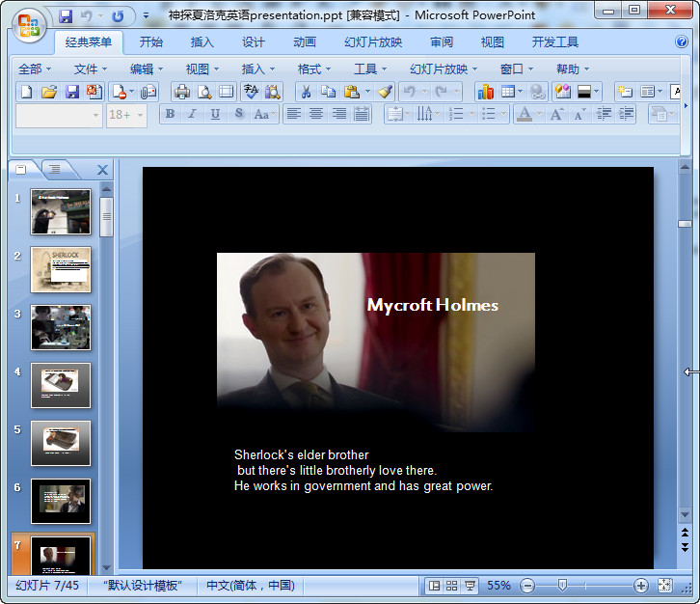Open the Customize Quick Access Toolbar arrow
700x604 pixels.
(146, 16)
